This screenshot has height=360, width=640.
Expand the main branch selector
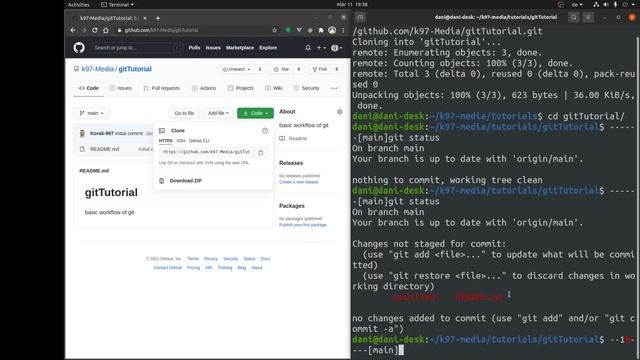91,113
